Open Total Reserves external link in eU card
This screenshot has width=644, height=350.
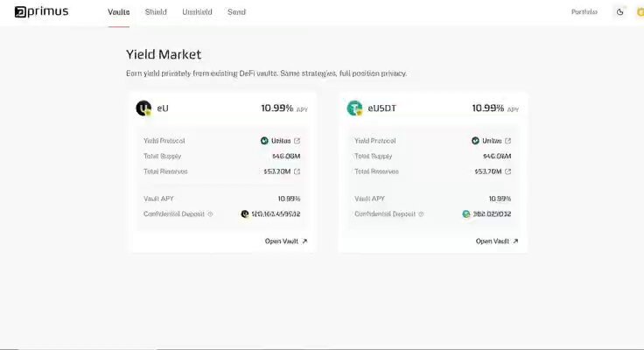[x=297, y=171]
